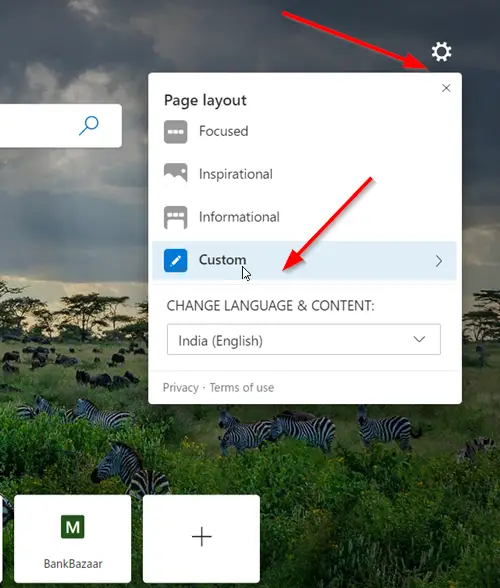Click inside the search text box
The width and height of the screenshot is (500, 588).
[x=38, y=126]
